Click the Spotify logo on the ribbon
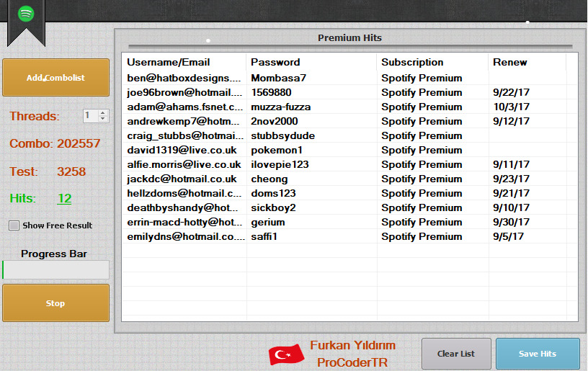This screenshot has height=371, width=588. coord(26,14)
